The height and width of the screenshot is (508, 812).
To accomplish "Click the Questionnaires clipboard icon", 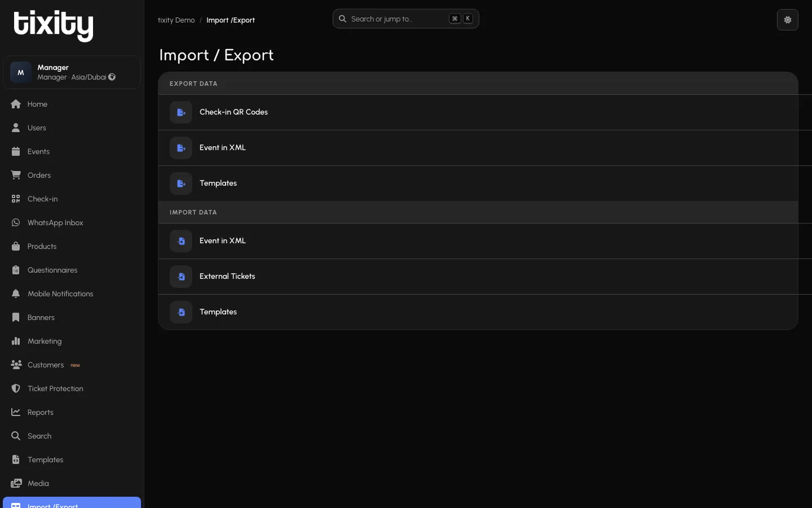I will pyautogui.click(x=16, y=270).
